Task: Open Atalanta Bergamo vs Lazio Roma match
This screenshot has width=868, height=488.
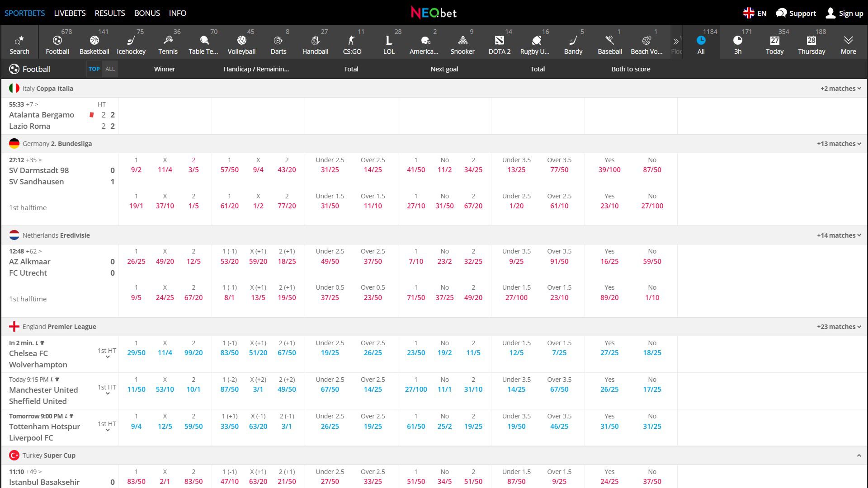Action: (60, 116)
